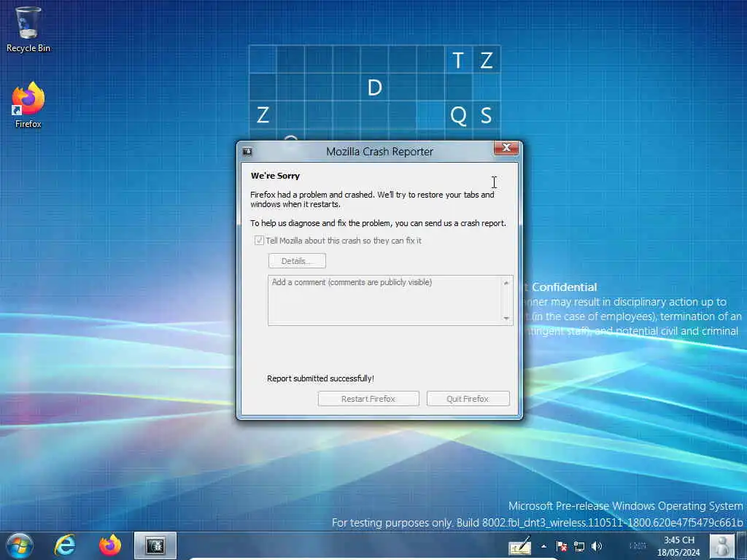747x560 pixels.
Task: Select the crash reporter taskbar button
Action: [155, 545]
